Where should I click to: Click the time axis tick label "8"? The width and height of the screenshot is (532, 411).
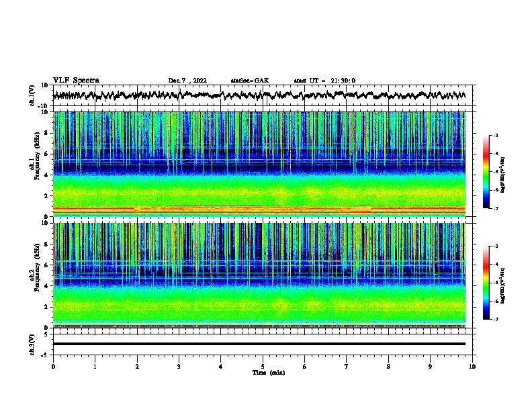point(388,367)
